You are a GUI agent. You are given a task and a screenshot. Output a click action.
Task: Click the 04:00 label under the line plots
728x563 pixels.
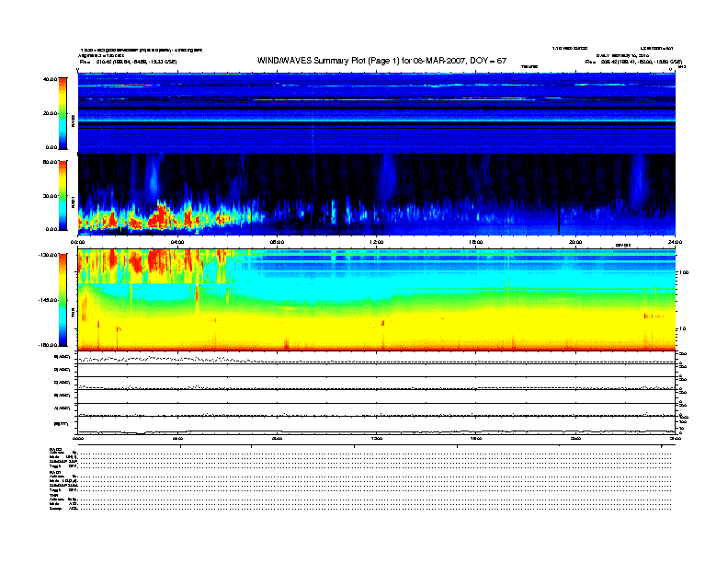pos(177,439)
